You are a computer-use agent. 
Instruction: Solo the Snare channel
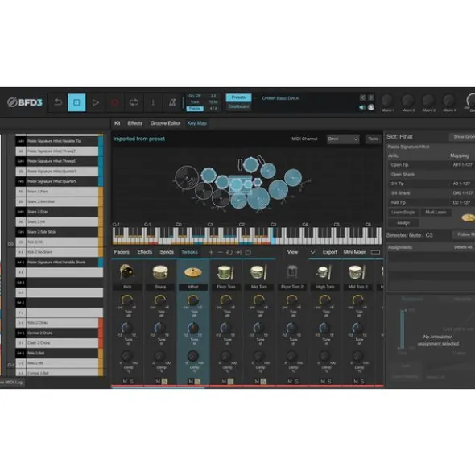[x=164, y=381]
